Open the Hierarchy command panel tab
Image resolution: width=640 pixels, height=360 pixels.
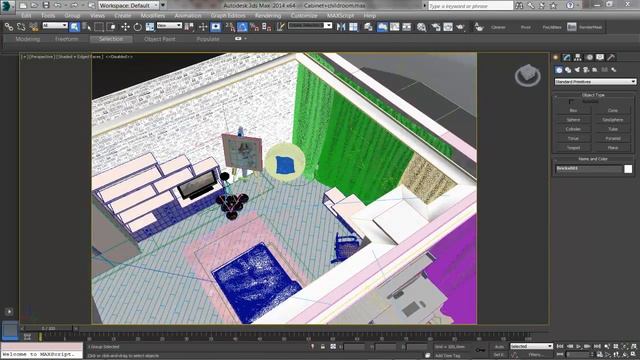tap(578, 57)
